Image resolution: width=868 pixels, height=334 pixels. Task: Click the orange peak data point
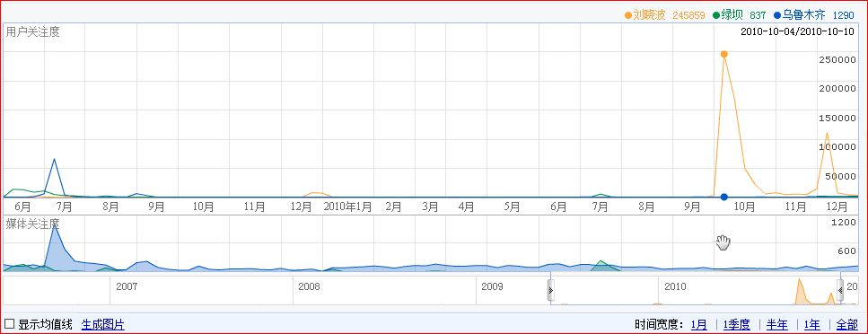click(723, 54)
